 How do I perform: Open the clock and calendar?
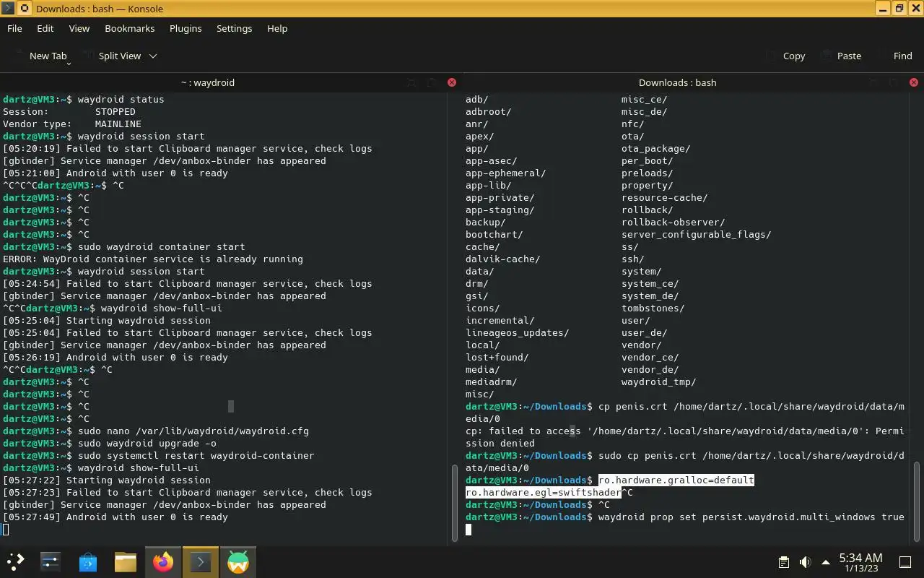coord(860,562)
